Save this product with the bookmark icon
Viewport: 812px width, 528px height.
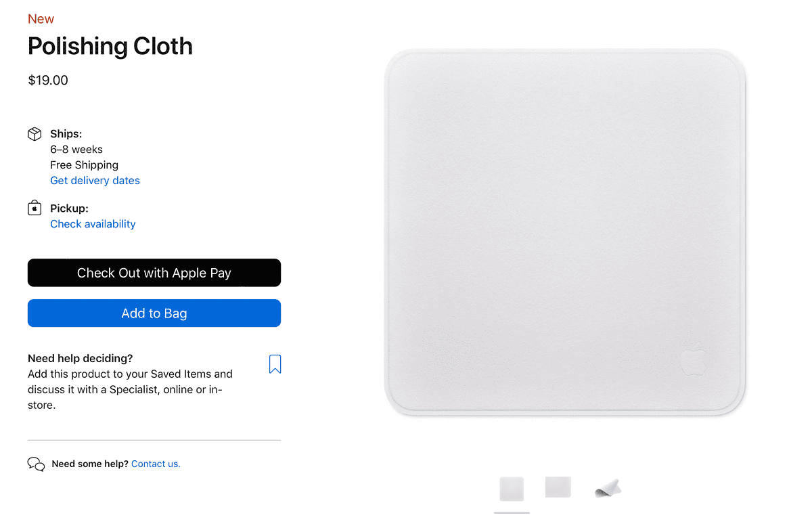pos(275,364)
